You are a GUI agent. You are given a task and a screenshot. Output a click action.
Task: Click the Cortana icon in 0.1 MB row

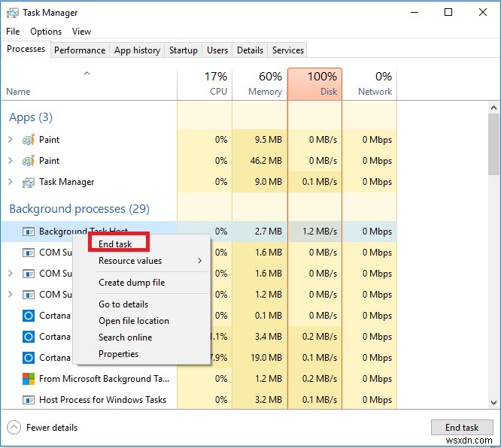tap(29, 316)
